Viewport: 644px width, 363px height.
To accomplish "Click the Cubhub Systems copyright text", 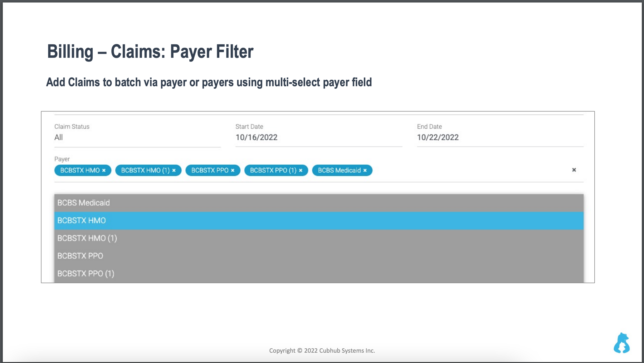I will [x=322, y=351].
